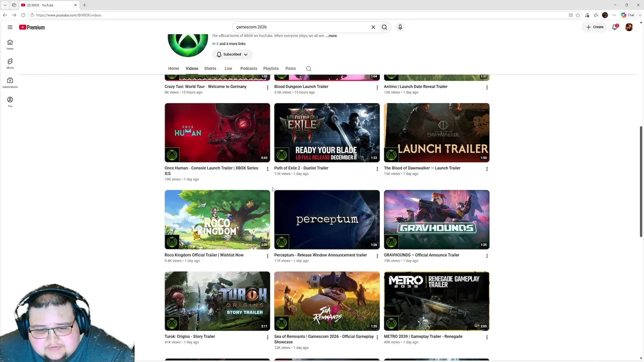Screen dimensions: 644x362
Task: Open the Live channel tab
Action: [228, 68]
